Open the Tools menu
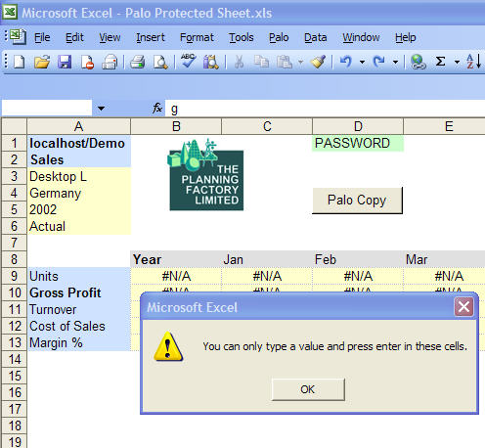The height and width of the screenshot is (448, 485). (242, 37)
